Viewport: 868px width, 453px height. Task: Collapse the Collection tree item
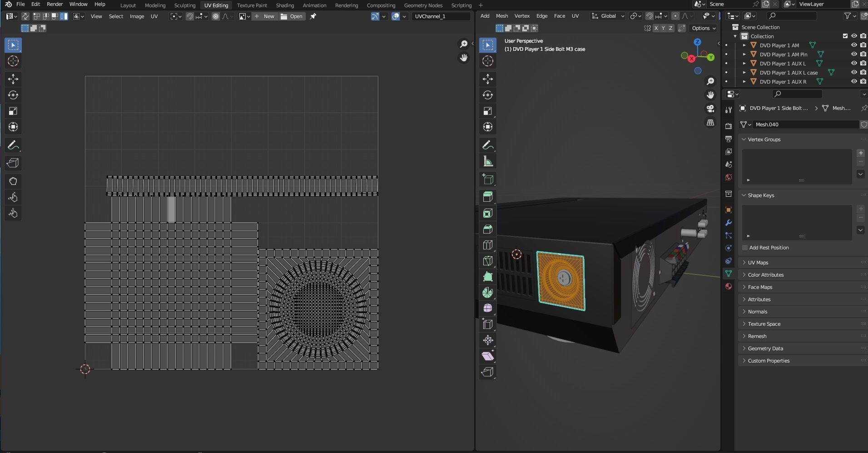(x=735, y=36)
